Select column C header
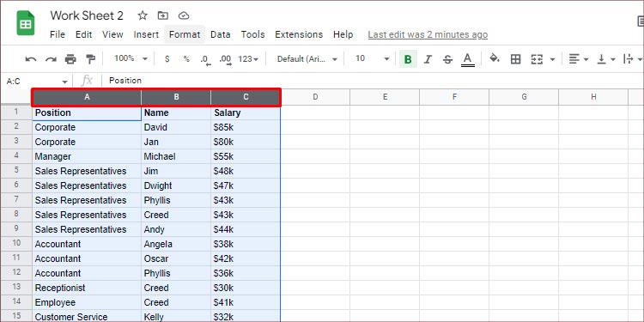The height and width of the screenshot is (322, 644). point(246,97)
